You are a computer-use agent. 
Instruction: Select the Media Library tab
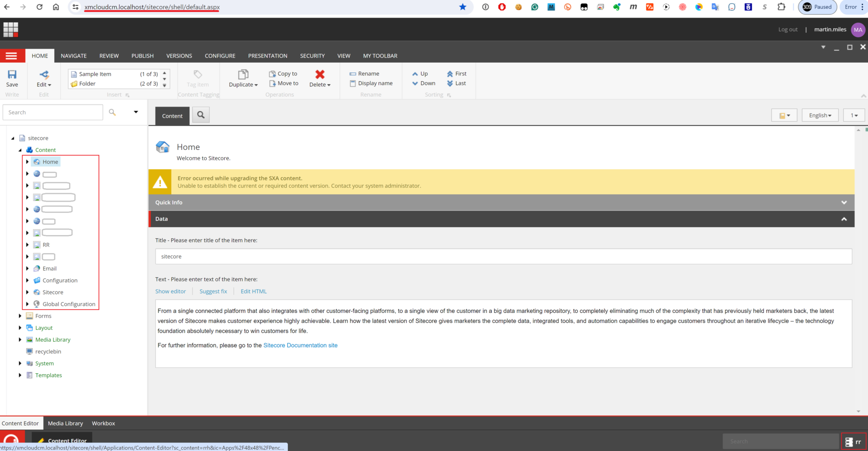tap(65, 423)
